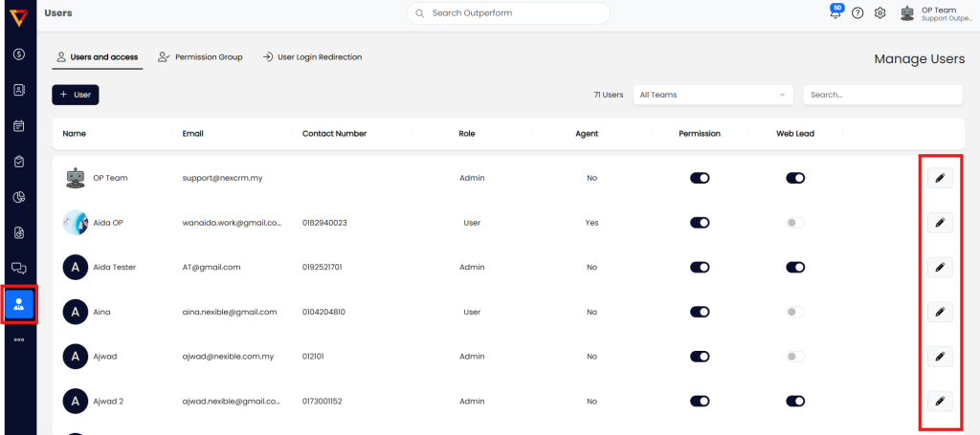
Task: Switch to the Permission Group tab
Action: pyautogui.click(x=201, y=57)
